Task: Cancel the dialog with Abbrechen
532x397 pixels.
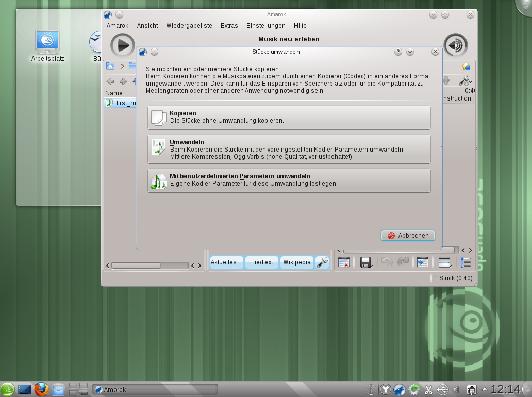Action: tap(408, 236)
